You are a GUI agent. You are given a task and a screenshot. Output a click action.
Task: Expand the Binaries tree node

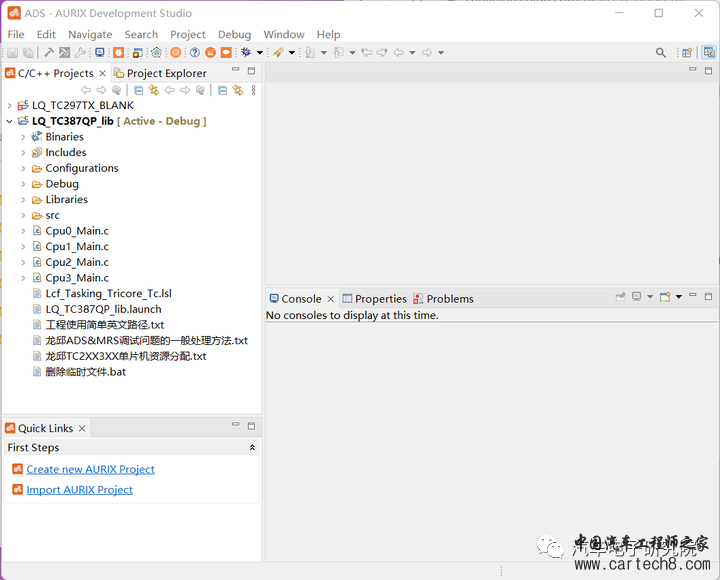point(23,137)
